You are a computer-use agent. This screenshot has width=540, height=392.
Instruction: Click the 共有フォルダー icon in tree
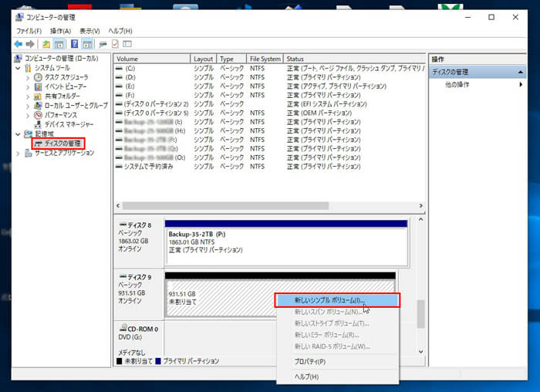[x=38, y=96]
